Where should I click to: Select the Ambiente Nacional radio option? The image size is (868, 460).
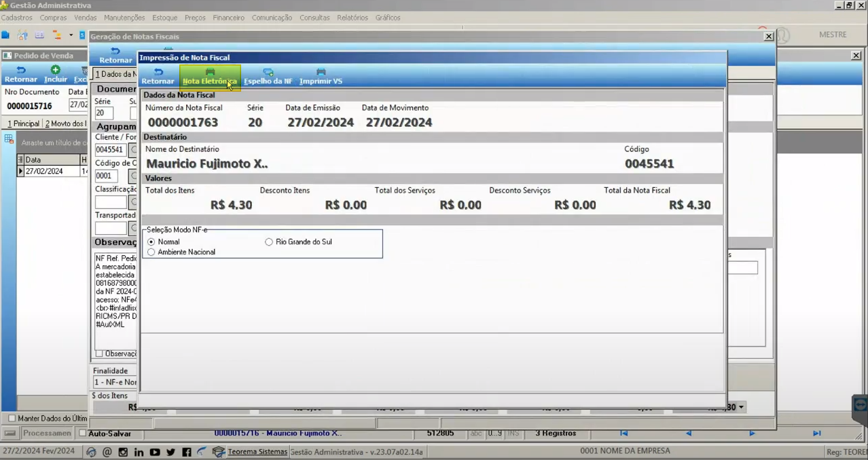tap(151, 252)
